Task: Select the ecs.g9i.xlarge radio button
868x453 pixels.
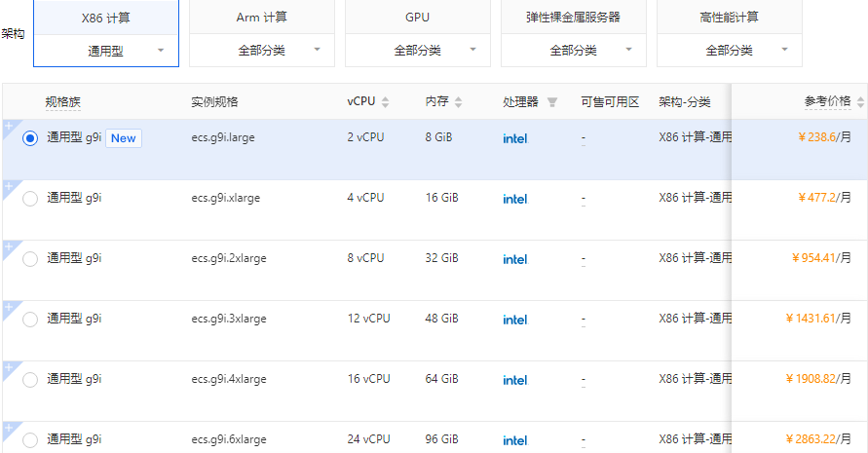Action: [x=30, y=199]
